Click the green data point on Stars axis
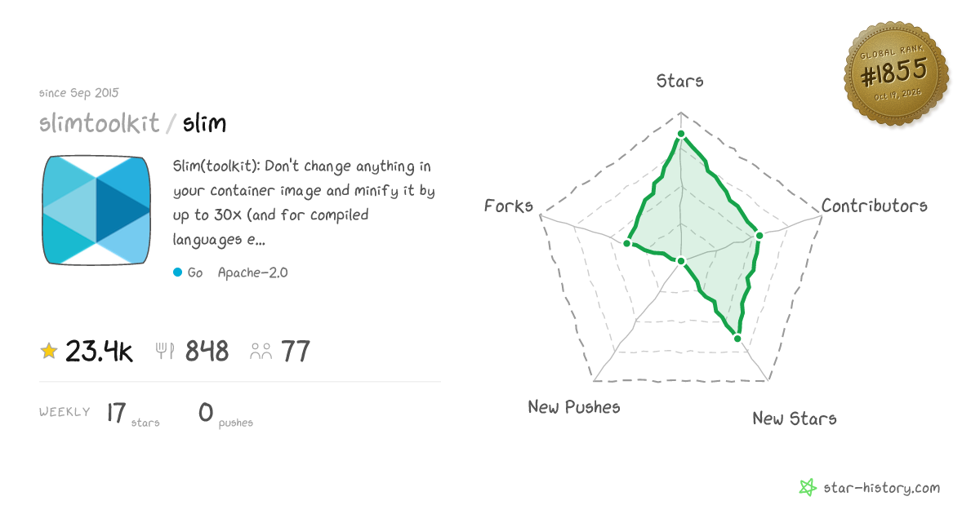Viewport: 980px width, 514px height. [x=680, y=134]
